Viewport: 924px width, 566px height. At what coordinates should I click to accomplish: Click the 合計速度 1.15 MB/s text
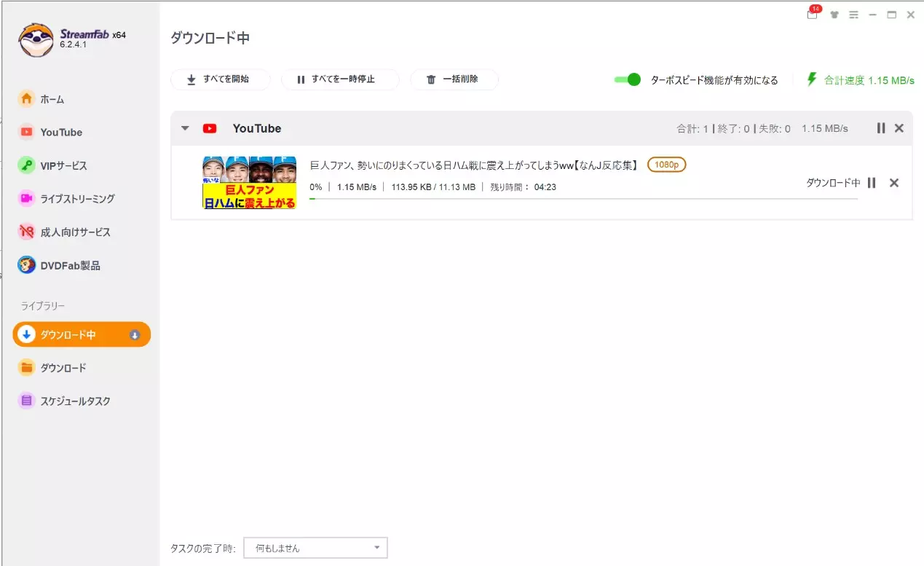pos(869,81)
